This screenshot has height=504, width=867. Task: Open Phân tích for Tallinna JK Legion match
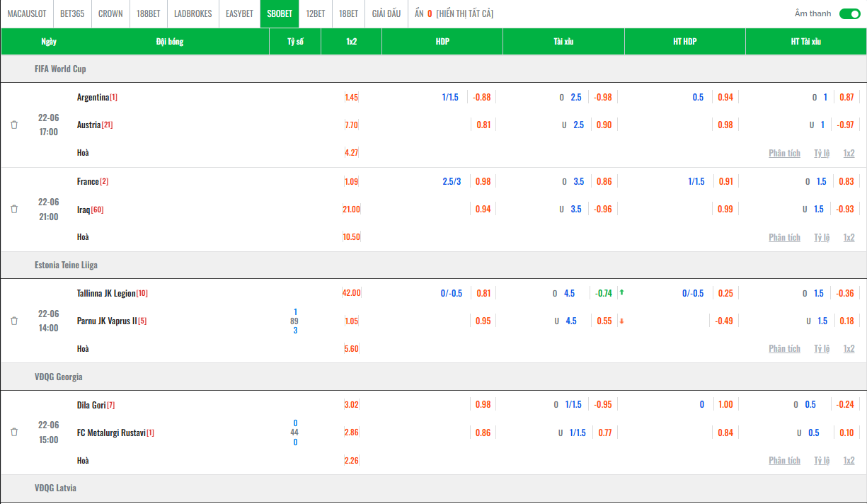784,348
